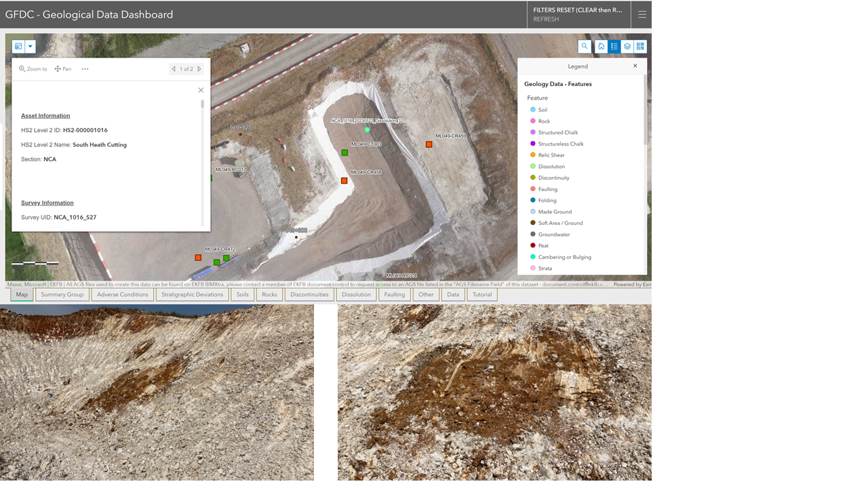This screenshot has width=868, height=488.
Task: Click Zoom to in popup
Action: click(x=33, y=69)
